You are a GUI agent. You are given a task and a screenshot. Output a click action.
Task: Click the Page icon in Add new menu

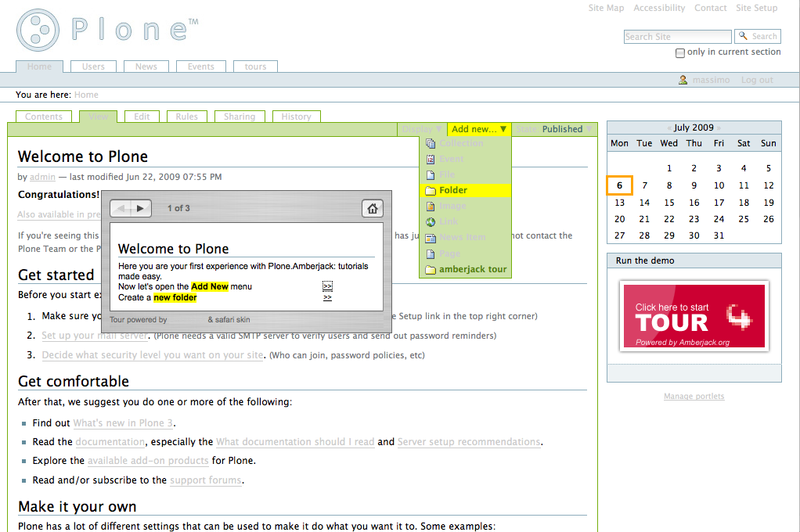pyautogui.click(x=431, y=254)
